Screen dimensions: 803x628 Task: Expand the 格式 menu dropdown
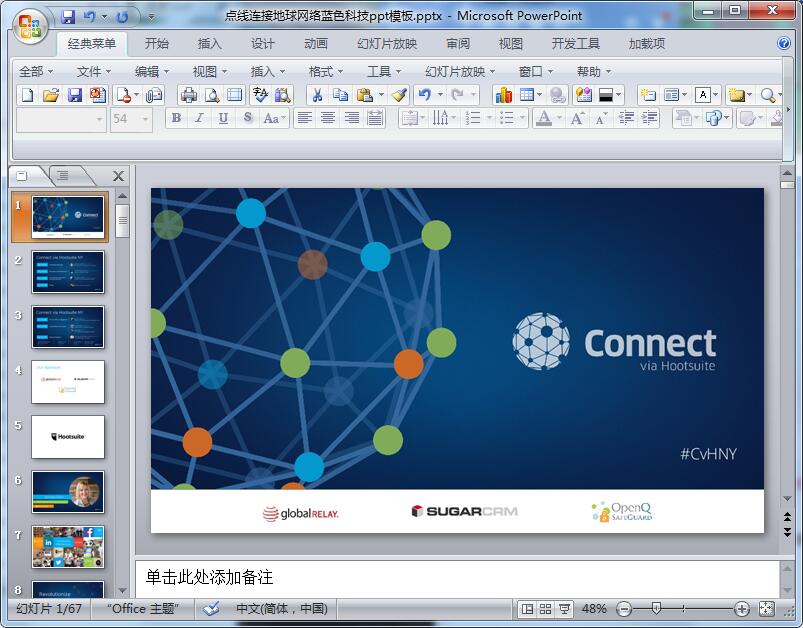[326, 72]
